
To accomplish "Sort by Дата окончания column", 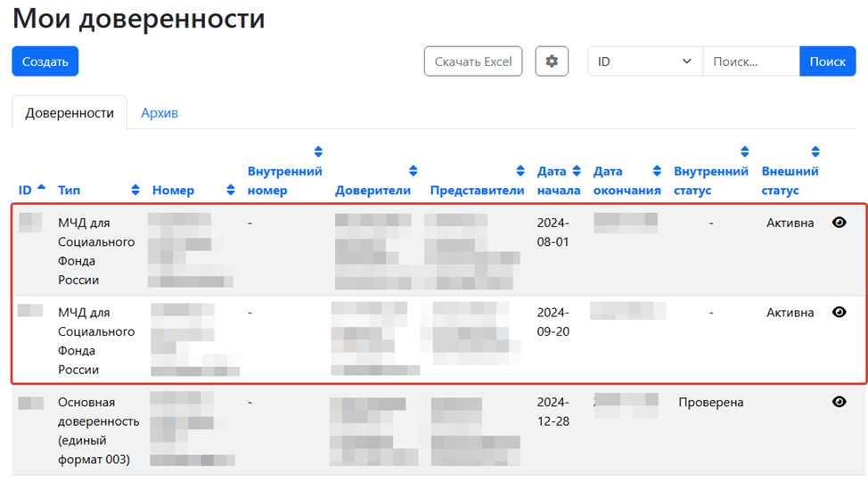I will (x=657, y=171).
